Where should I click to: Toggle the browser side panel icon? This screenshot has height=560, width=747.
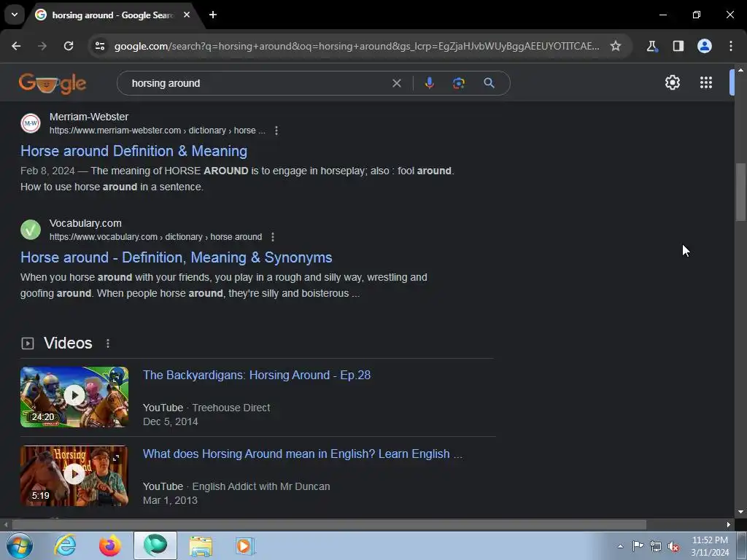[x=678, y=46]
